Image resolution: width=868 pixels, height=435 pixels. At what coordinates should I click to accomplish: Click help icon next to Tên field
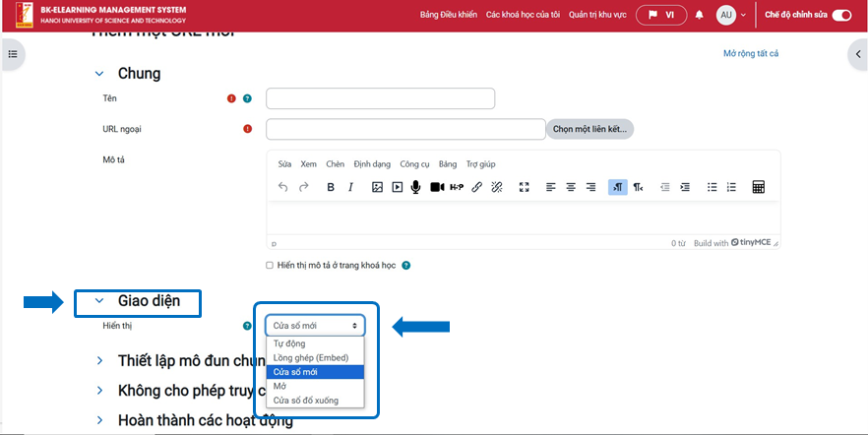point(247,98)
